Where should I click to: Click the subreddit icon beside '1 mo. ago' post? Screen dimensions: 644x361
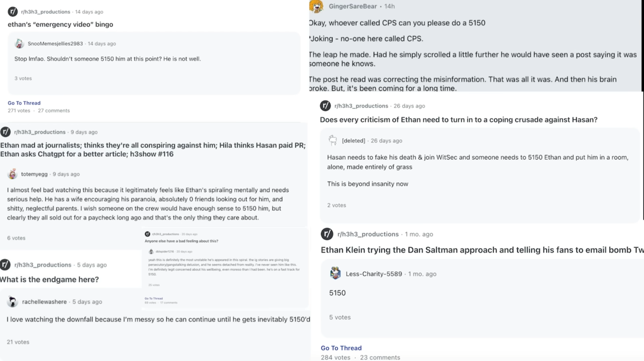[327, 234]
